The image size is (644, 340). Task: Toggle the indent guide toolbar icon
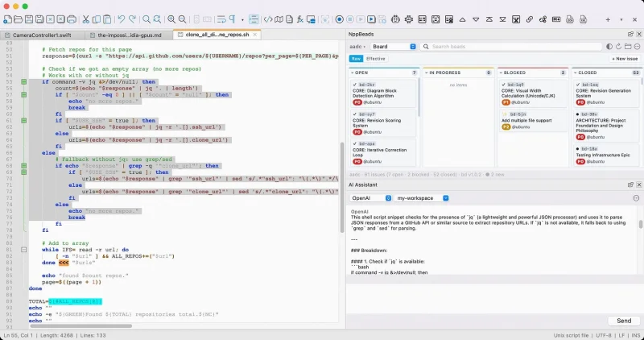tap(254, 19)
